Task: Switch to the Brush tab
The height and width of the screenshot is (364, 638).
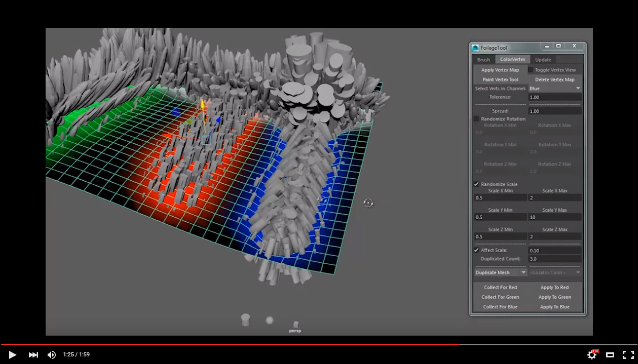Action: (483, 59)
